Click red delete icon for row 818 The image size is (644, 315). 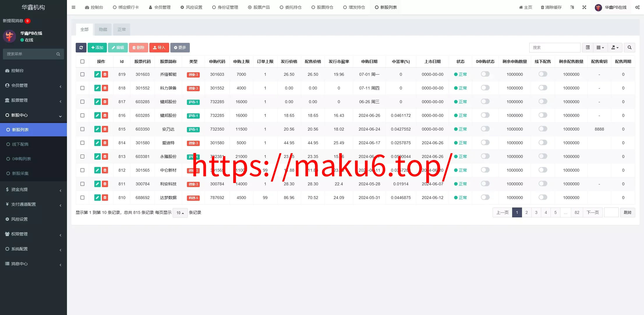(x=105, y=88)
